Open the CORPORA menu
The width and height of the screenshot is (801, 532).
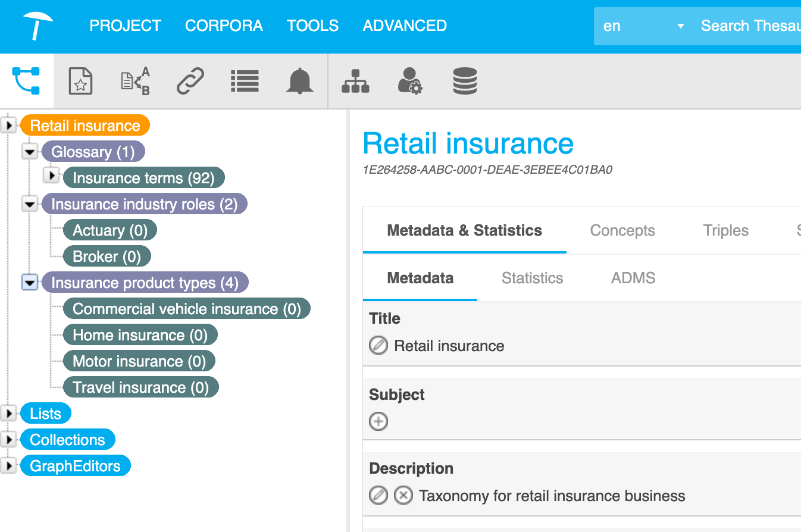click(224, 26)
